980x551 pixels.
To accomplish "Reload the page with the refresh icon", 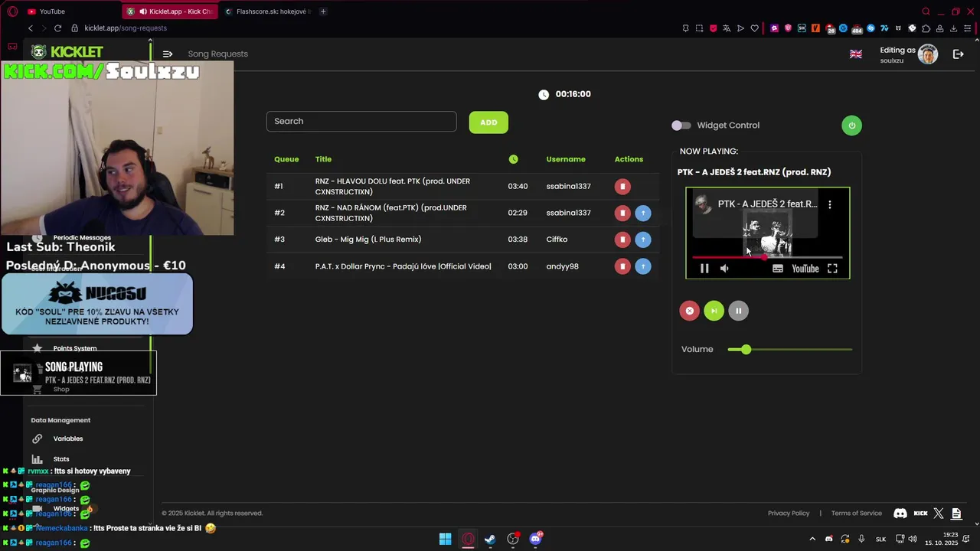I will [57, 28].
